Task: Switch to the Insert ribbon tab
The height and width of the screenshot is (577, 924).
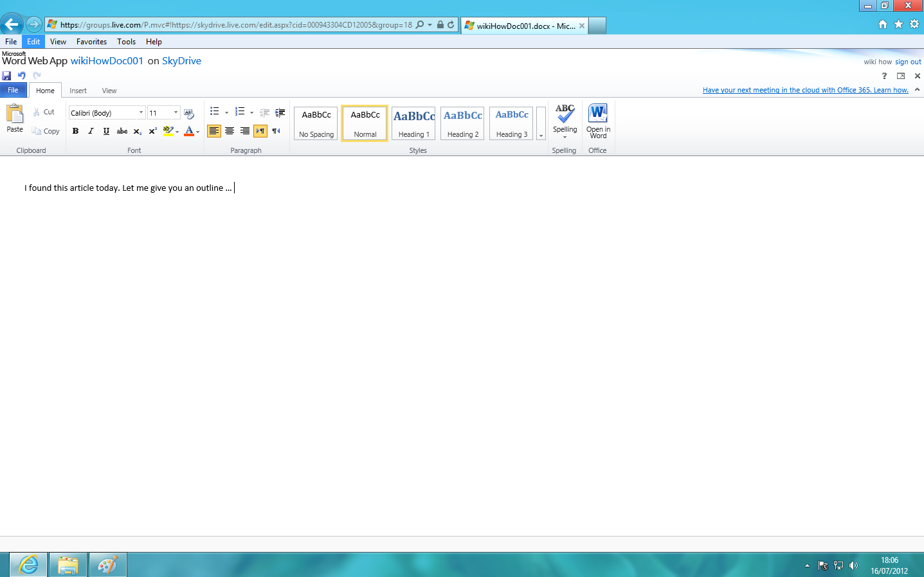Action: [78, 91]
